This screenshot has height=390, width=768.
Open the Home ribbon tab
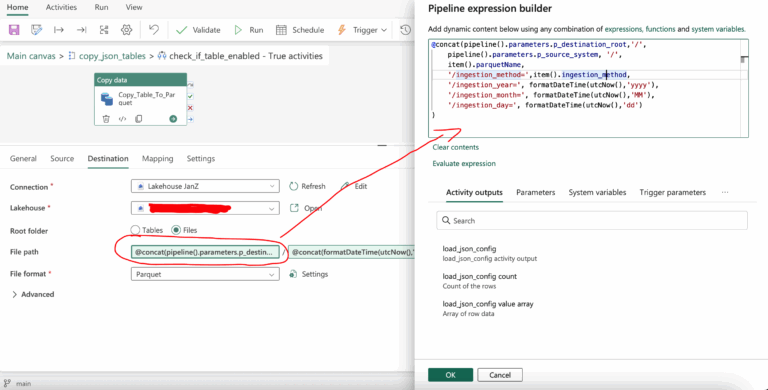17,7
